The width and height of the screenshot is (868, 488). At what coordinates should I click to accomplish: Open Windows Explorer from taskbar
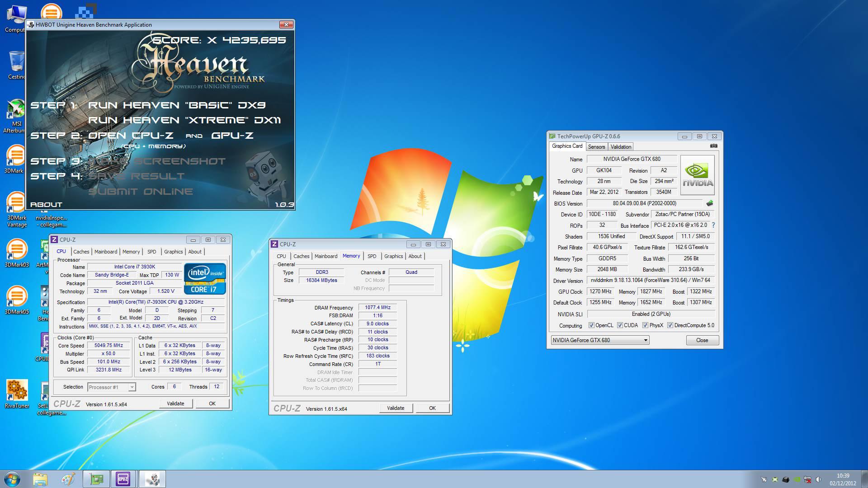[40, 479]
